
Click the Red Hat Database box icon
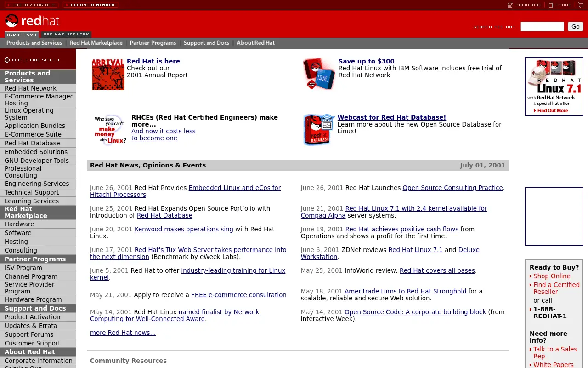click(x=319, y=130)
